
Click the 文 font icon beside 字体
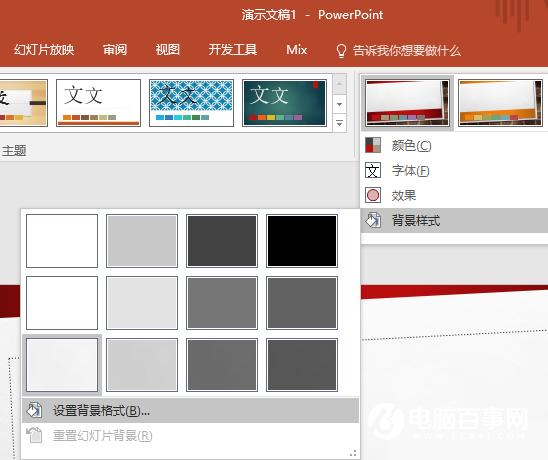pos(373,171)
